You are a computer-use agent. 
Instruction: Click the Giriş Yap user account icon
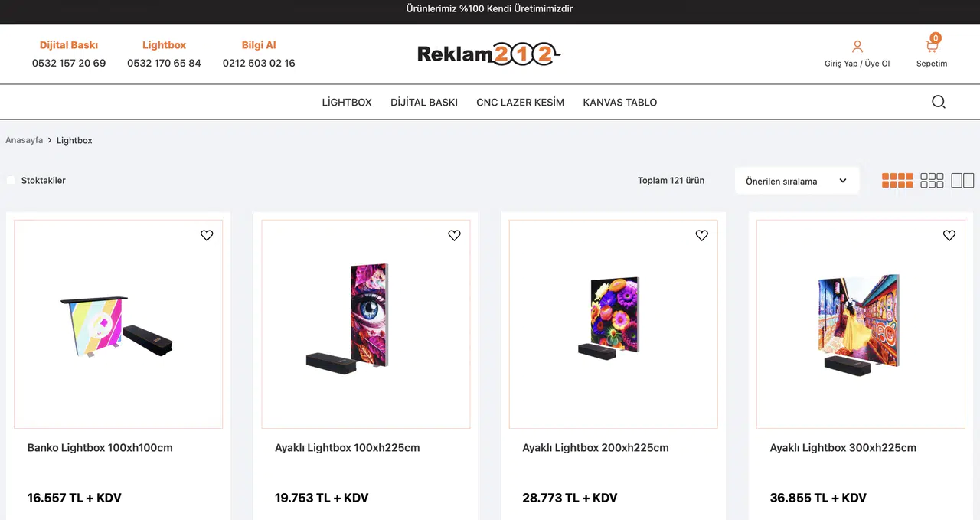pyautogui.click(x=857, y=47)
